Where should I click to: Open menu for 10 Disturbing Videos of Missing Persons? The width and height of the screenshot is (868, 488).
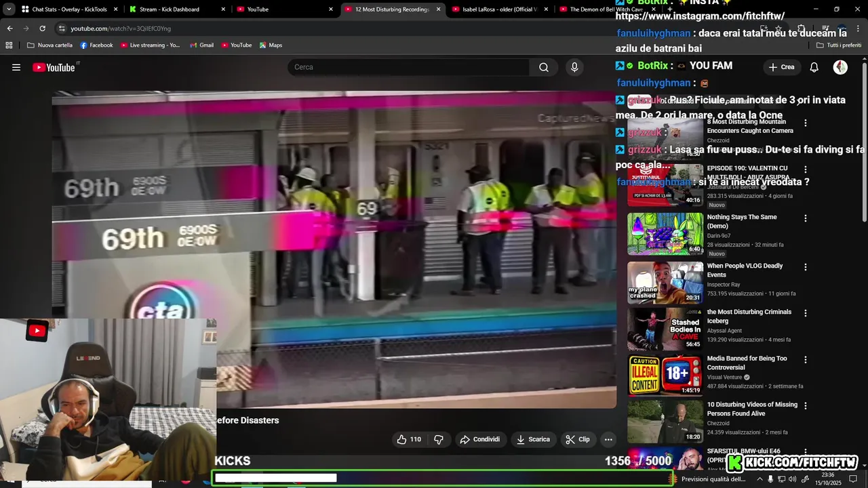pyautogui.click(x=806, y=405)
